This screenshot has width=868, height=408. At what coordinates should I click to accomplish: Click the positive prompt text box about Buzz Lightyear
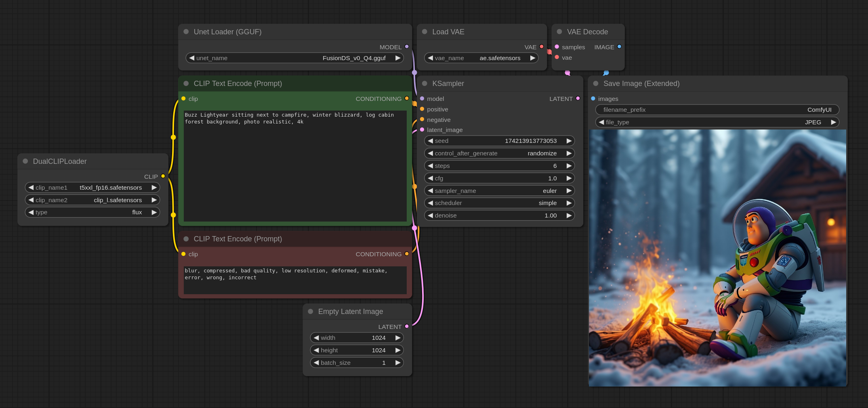coord(295,166)
